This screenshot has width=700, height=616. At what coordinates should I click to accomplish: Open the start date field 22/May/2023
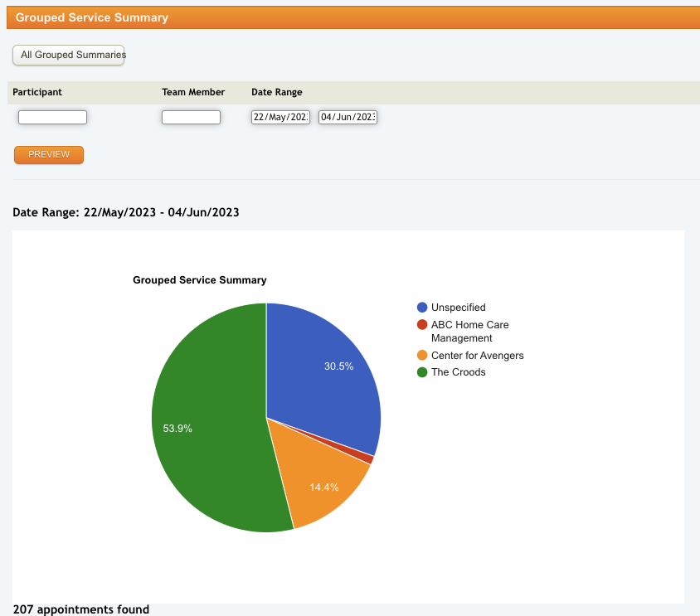click(280, 117)
